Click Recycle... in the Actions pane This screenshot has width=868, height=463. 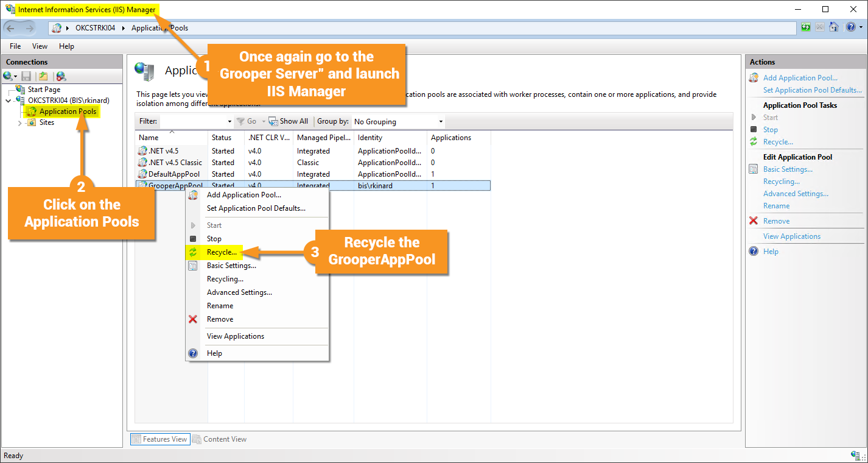(x=778, y=142)
